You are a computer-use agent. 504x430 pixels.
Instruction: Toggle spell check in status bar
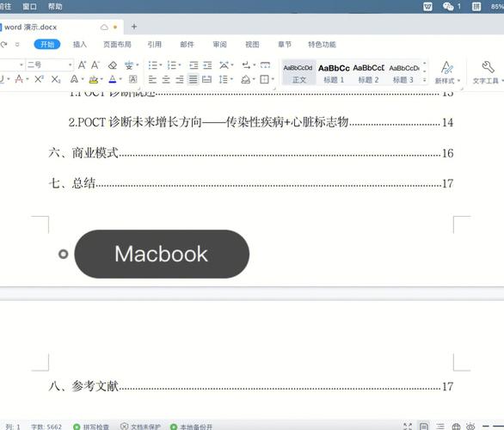pos(91,427)
